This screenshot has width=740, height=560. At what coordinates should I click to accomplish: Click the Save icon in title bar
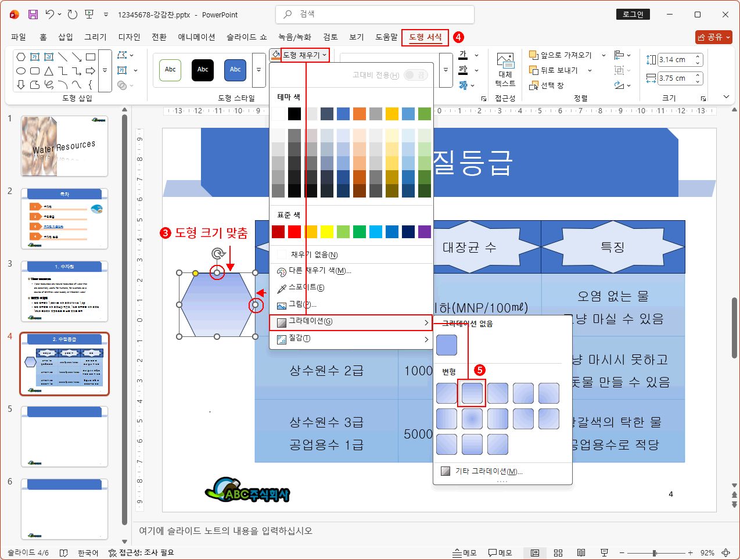pyautogui.click(x=33, y=15)
